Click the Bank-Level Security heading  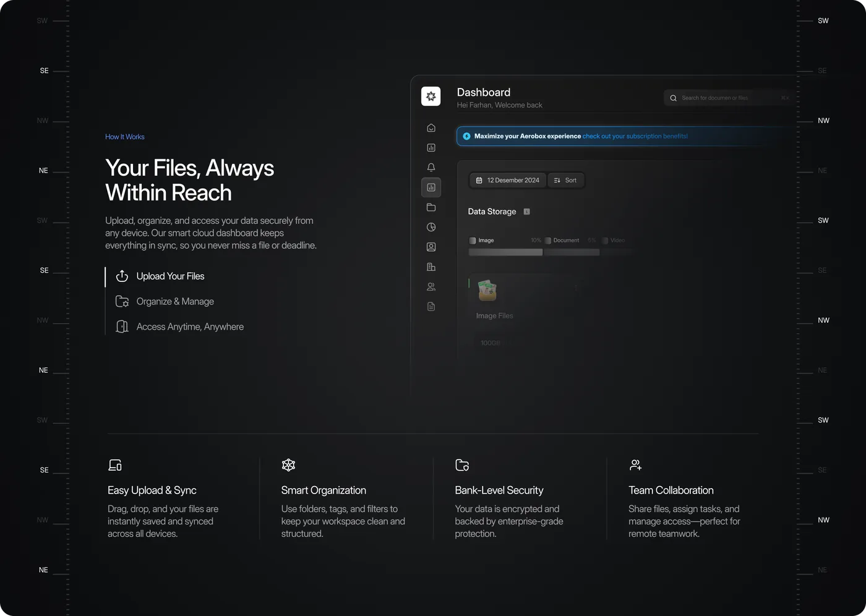click(x=499, y=490)
